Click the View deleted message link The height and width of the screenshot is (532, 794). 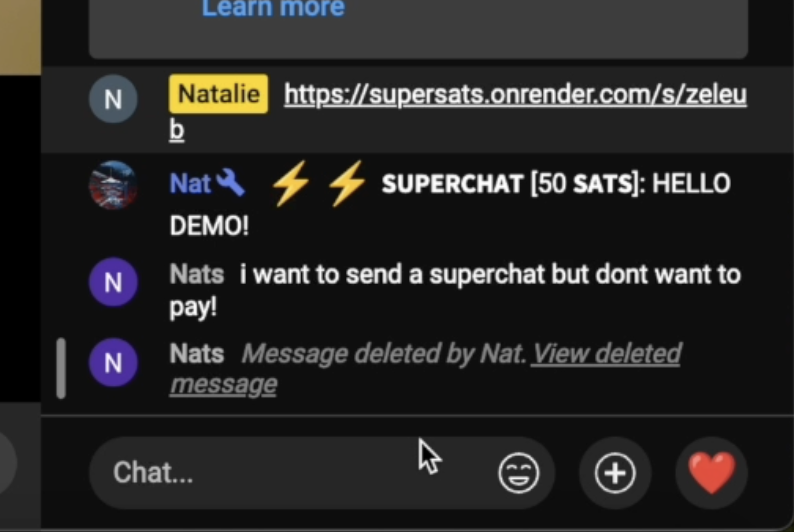(425, 369)
